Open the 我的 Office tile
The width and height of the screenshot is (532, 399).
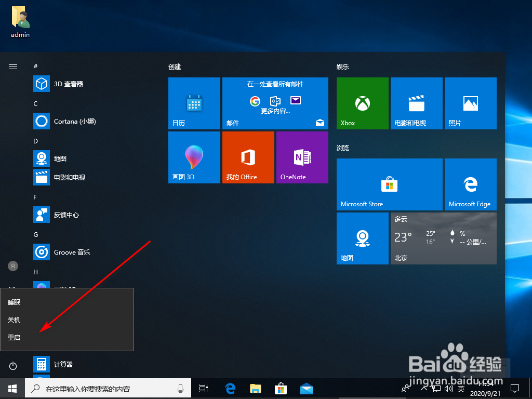248,157
